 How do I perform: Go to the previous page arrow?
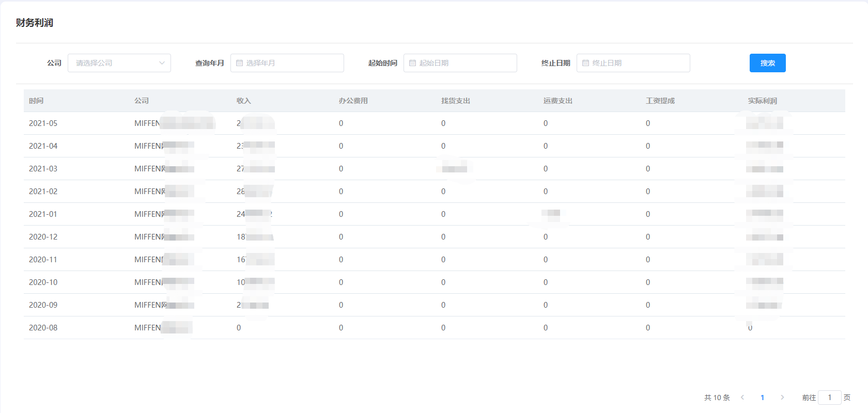pyautogui.click(x=742, y=398)
